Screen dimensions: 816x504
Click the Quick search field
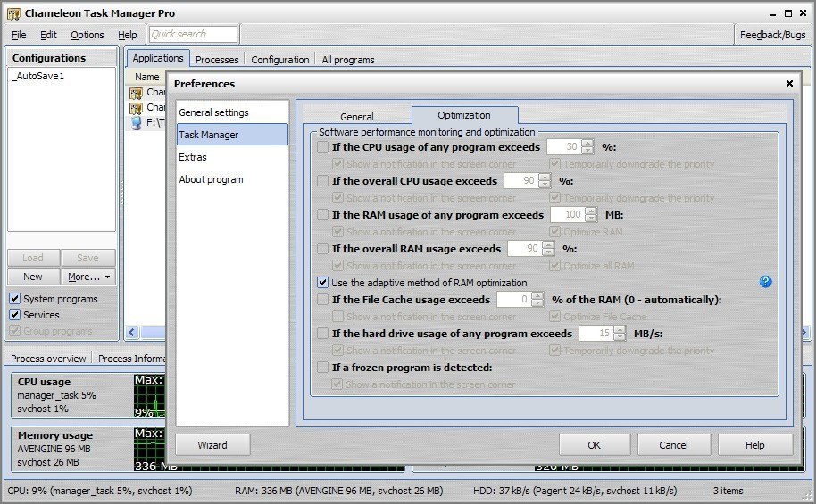coord(193,34)
